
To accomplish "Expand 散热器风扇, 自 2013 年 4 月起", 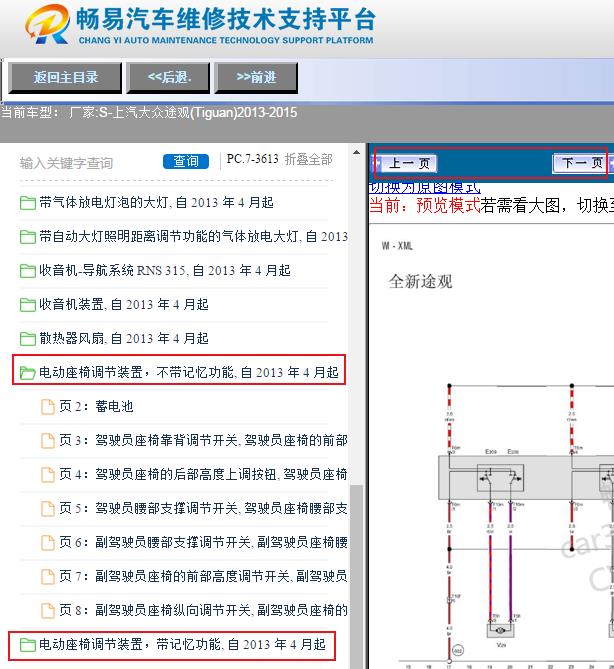I will [124, 339].
